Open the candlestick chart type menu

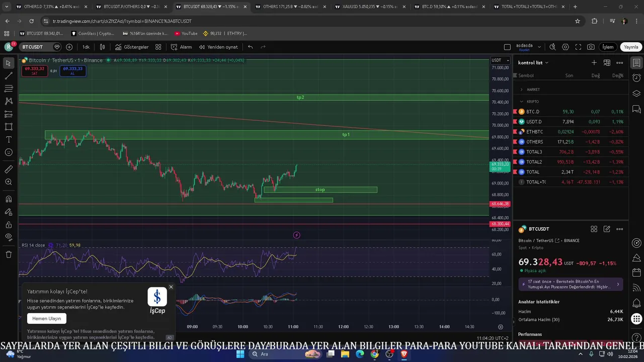[x=102, y=47]
